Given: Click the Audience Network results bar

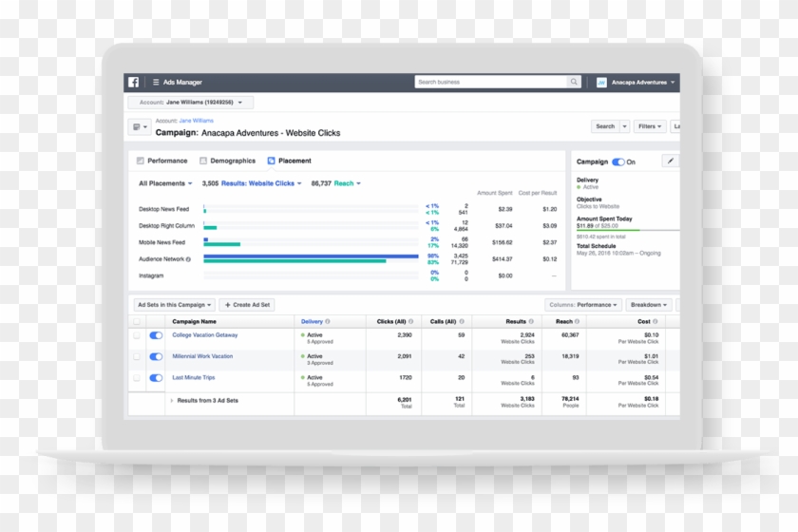Looking at the screenshot, I should click(310, 256).
